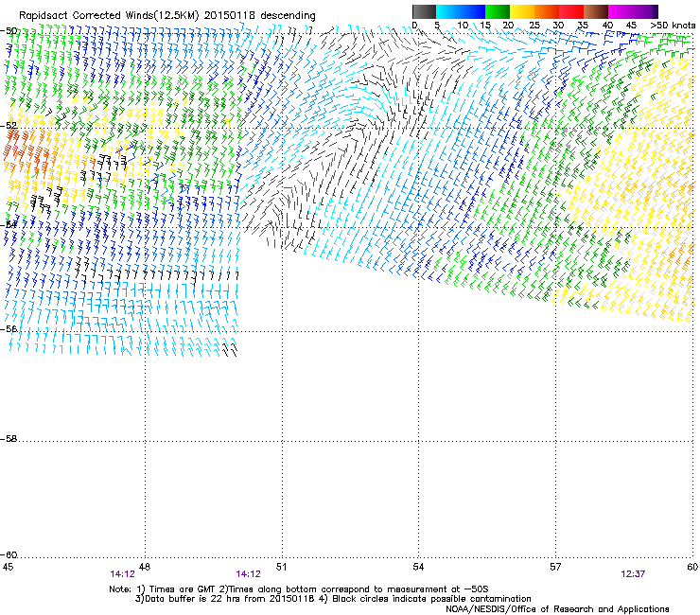Select the green 15-20 knots legend swatch
This screenshot has height=615, width=700.
click(498, 11)
